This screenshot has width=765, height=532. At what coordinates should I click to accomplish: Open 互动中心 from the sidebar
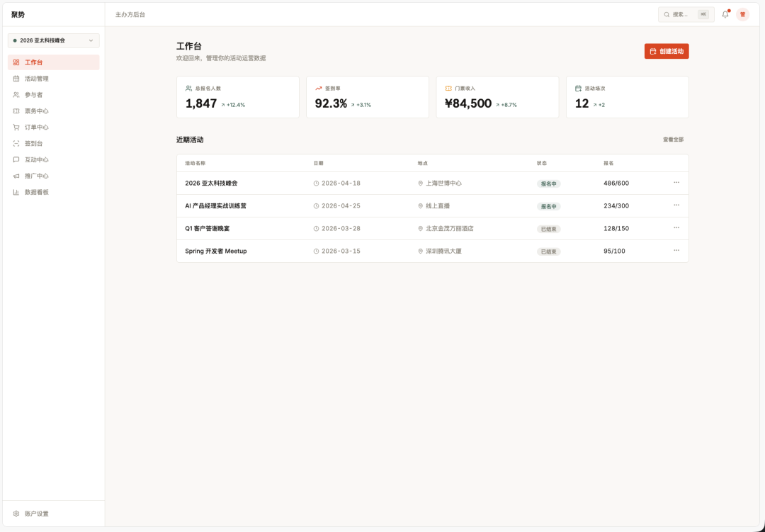pos(54,159)
